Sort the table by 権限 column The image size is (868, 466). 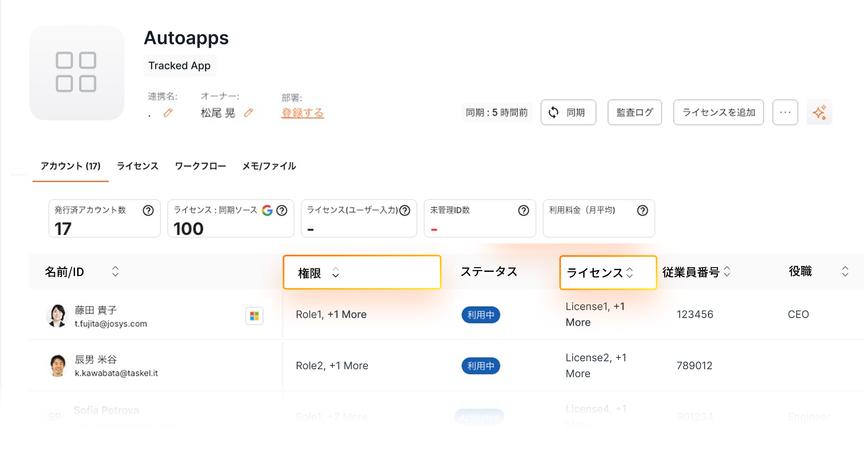tap(336, 273)
